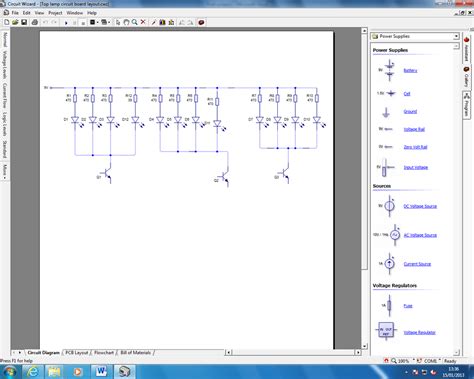
Task: Expand the More option on left sidebar
Action: pyautogui.click(x=5, y=171)
